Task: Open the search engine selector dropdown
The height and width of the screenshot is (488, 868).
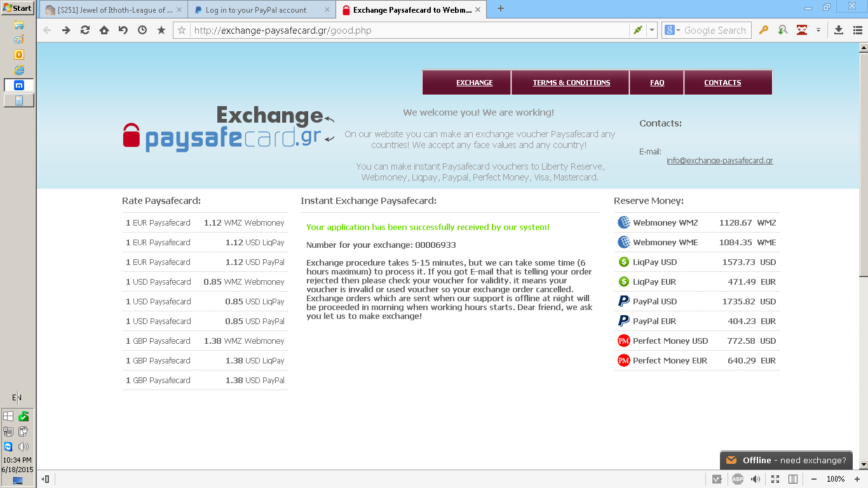Action: pos(672,30)
